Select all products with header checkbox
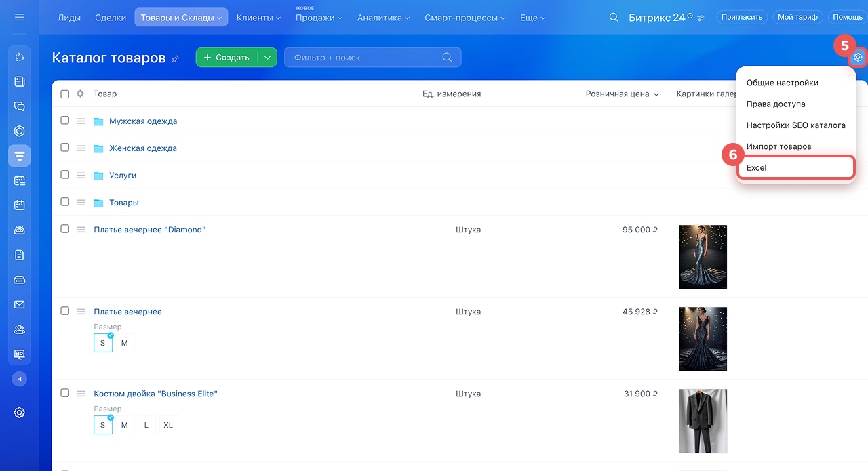868x471 pixels. 65,94
